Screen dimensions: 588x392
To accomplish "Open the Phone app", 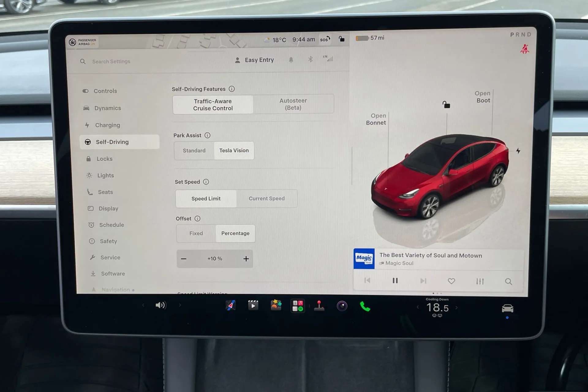I will click(365, 306).
